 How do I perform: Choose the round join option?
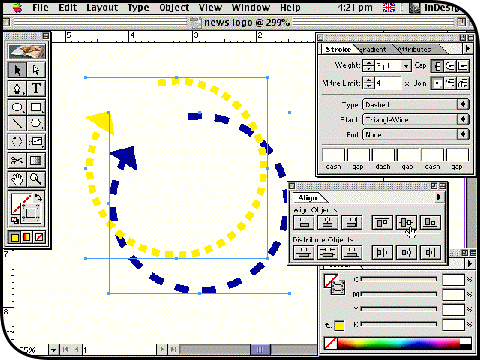tap(450, 83)
